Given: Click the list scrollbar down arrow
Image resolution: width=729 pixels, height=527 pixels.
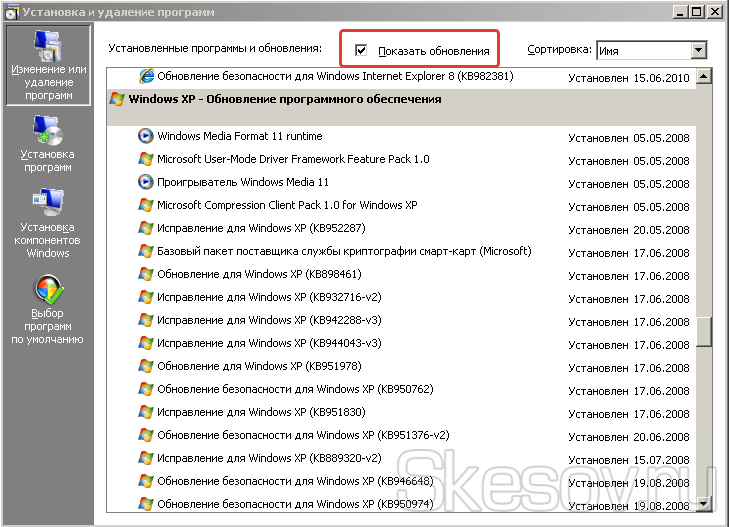Looking at the screenshot, I should pos(704,503).
